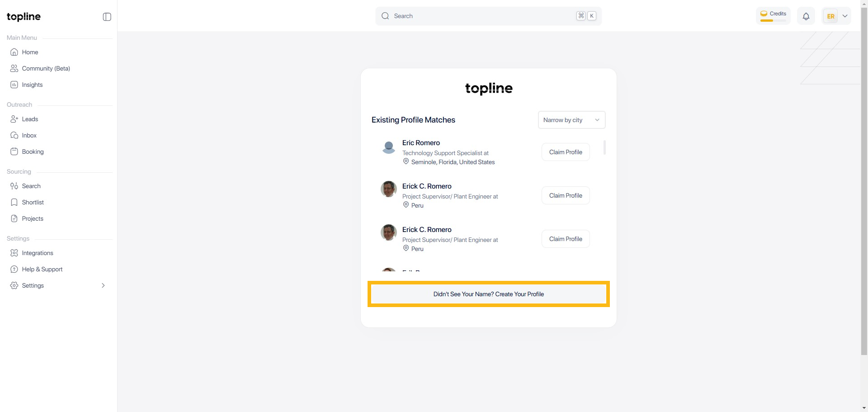The height and width of the screenshot is (412, 868).
Task: Open the notifications bell
Action: click(x=806, y=16)
